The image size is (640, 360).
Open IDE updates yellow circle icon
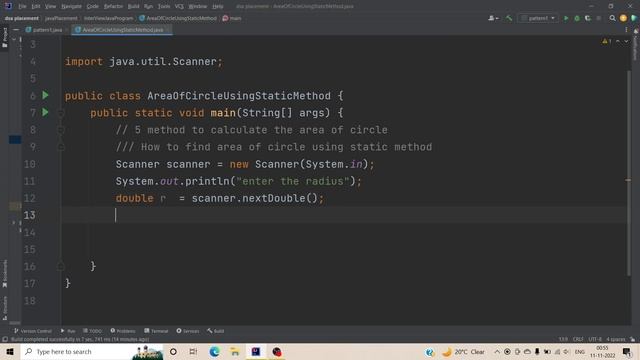click(x=623, y=18)
